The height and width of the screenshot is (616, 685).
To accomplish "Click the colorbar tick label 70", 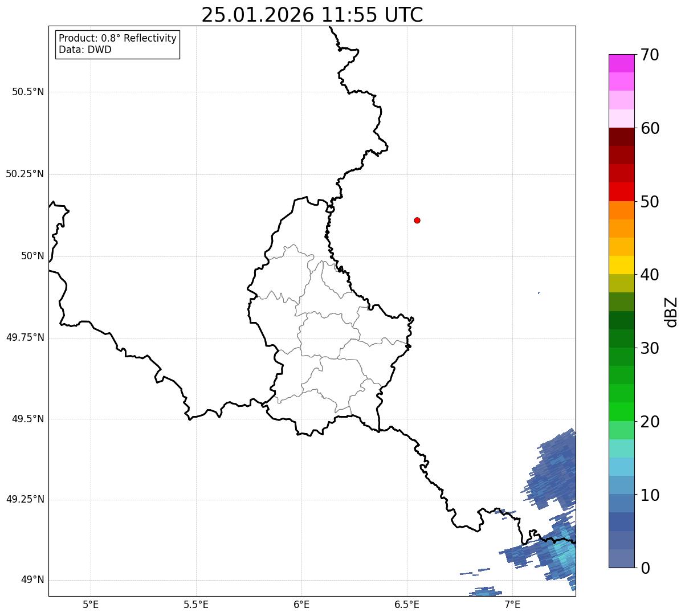I will (650, 55).
